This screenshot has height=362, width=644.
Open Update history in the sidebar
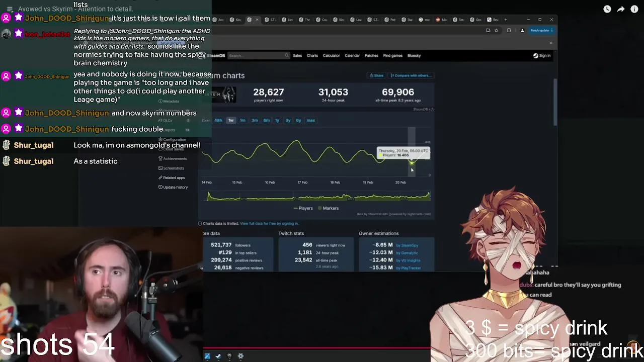click(x=173, y=187)
